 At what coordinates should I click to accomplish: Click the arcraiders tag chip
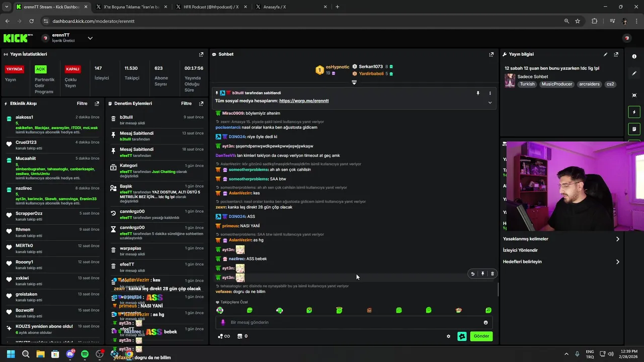coord(589,84)
